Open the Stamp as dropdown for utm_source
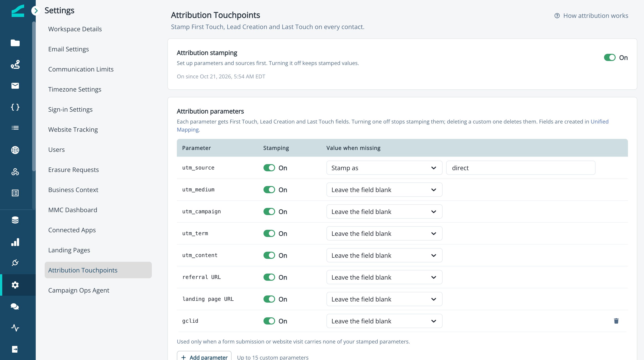This screenshot has width=644, height=360. pos(384,168)
